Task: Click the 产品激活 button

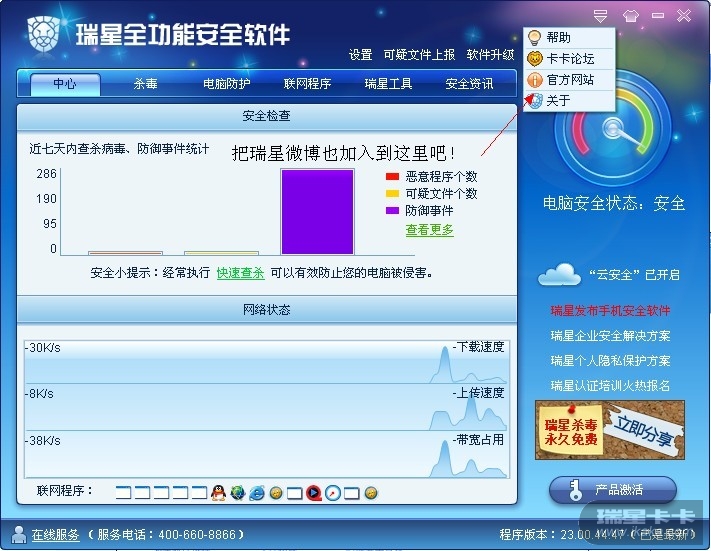Action: click(x=613, y=490)
